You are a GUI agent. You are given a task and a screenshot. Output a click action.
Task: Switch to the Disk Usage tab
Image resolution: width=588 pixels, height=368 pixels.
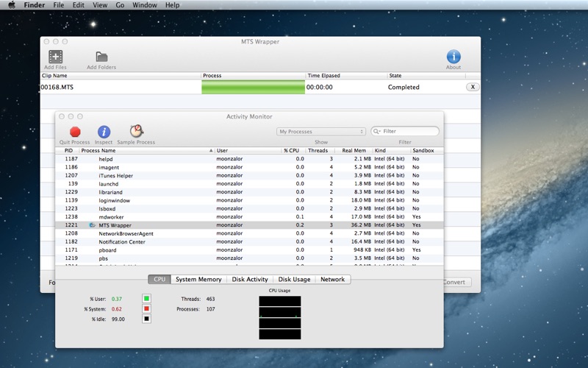[x=295, y=280]
